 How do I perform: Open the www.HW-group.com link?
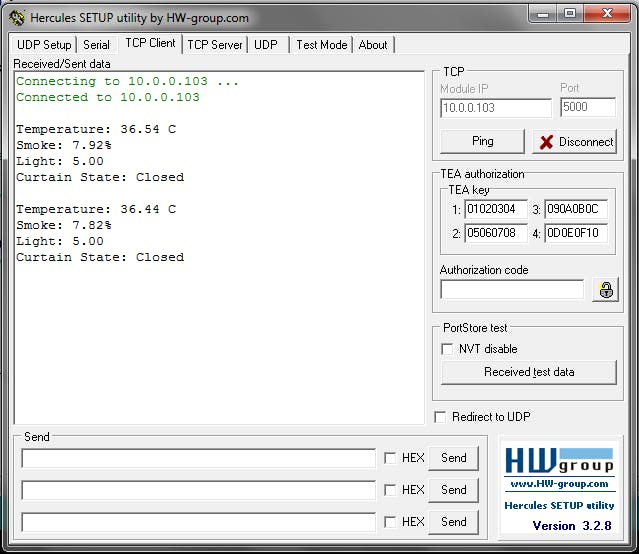tap(559, 484)
